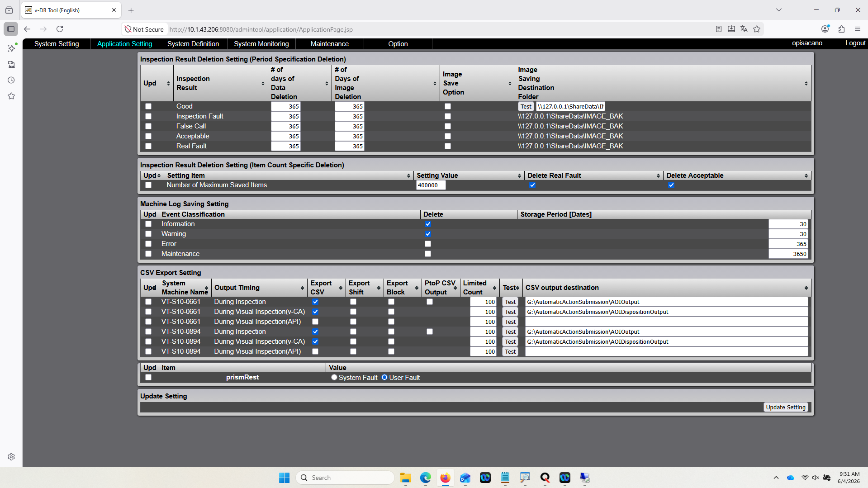Click Logout link
The width and height of the screenshot is (868, 488).
point(855,43)
